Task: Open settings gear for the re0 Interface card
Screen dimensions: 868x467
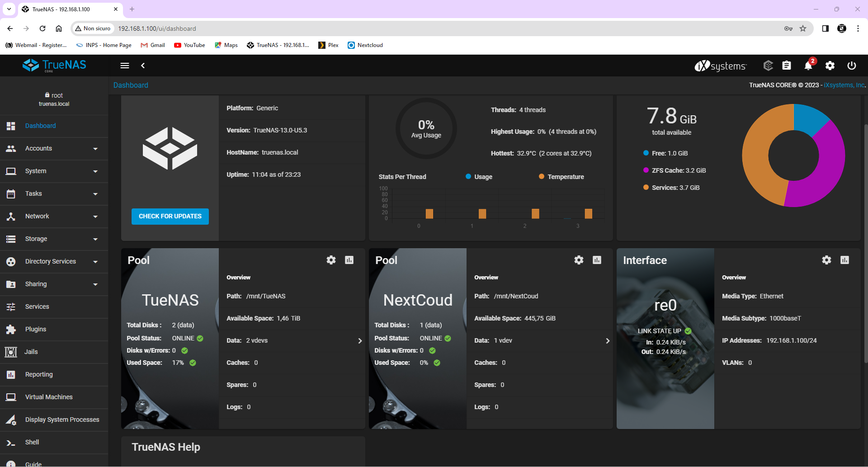Action: pos(827,260)
